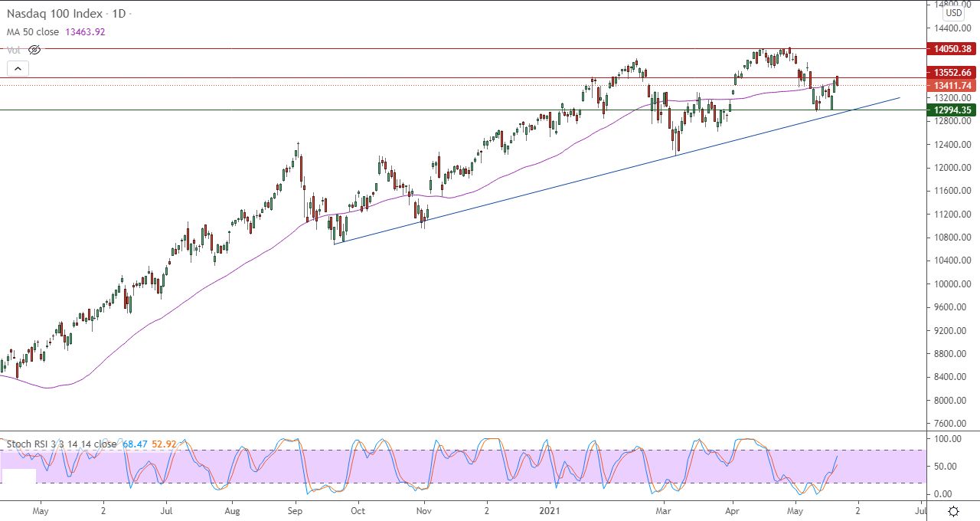
Task: Click the Apr label on the time axis
Action: [732, 510]
